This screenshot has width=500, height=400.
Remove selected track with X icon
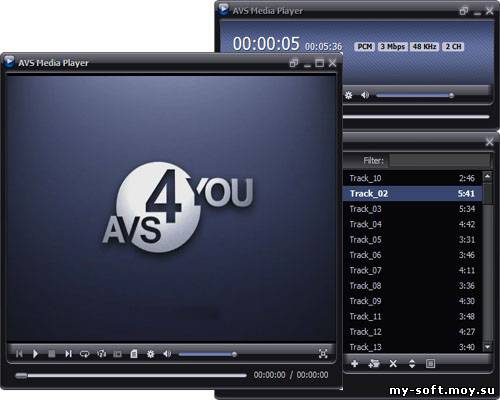393,363
